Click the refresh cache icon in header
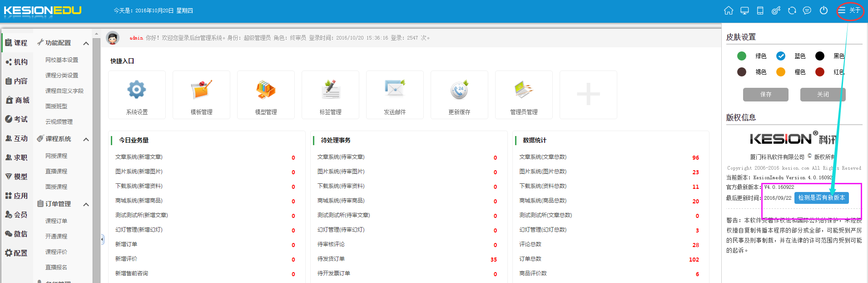The width and height of the screenshot is (868, 283). click(792, 10)
